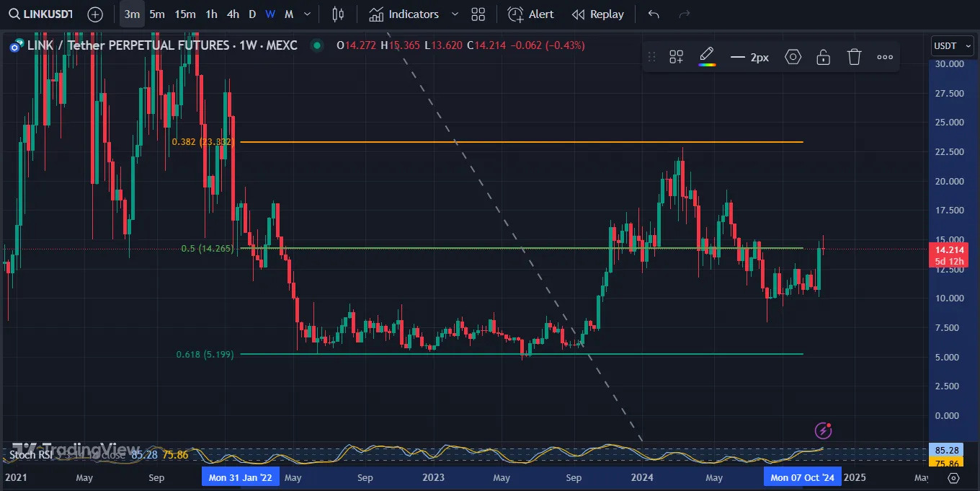Open the quick search magnifier for symbols
This screenshot has height=491, width=980.
(14, 14)
